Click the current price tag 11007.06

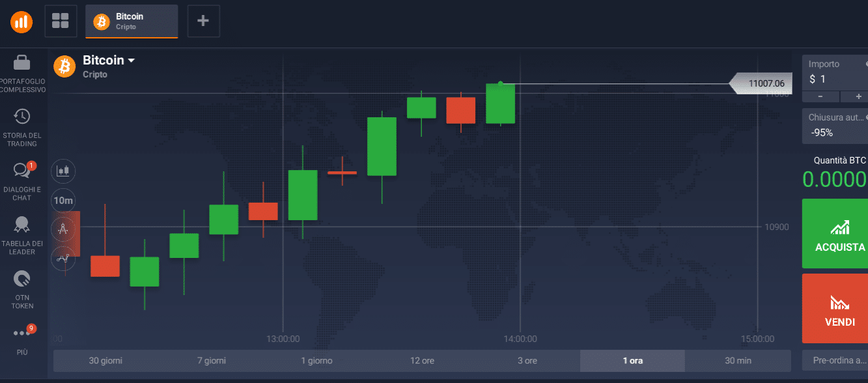click(x=761, y=83)
